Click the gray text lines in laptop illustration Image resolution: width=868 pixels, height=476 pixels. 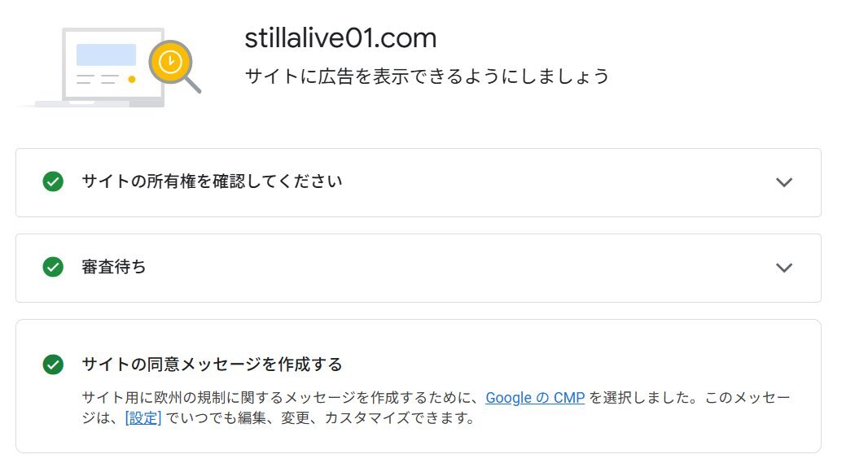[98, 79]
